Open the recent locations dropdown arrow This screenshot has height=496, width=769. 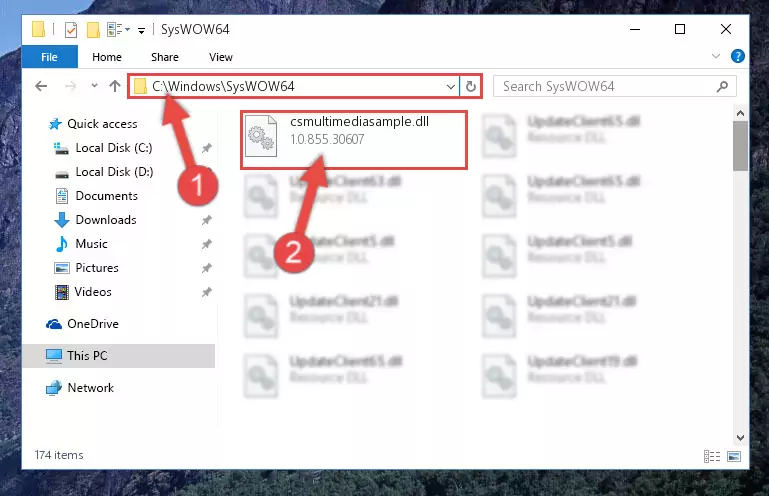(94, 86)
